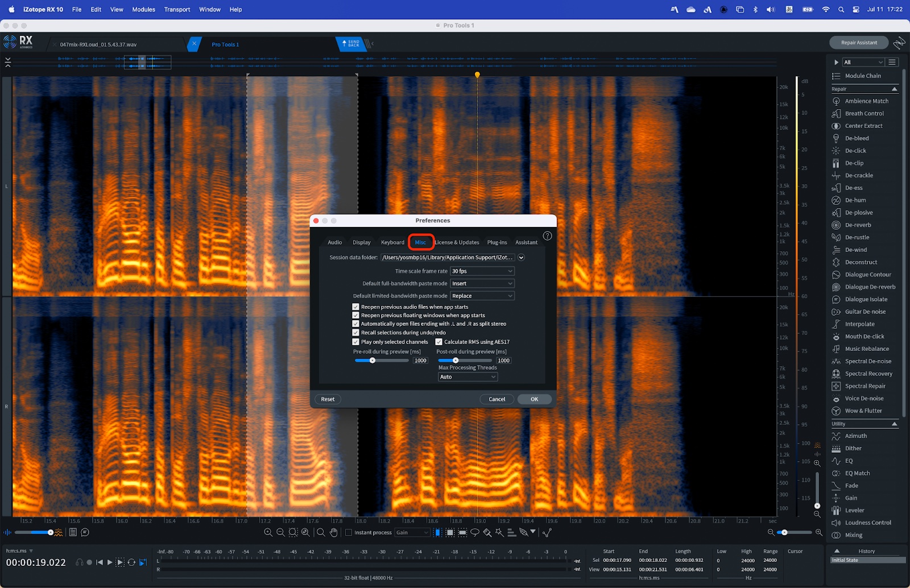910x588 pixels.
Task: Open the Spectral Repair module
Action: pos(865,386)
